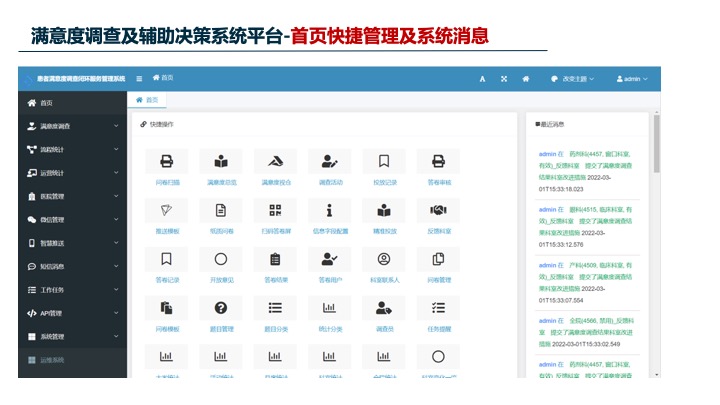Expand the 智慧推送 sidebar menu

[x=73, y=243]
